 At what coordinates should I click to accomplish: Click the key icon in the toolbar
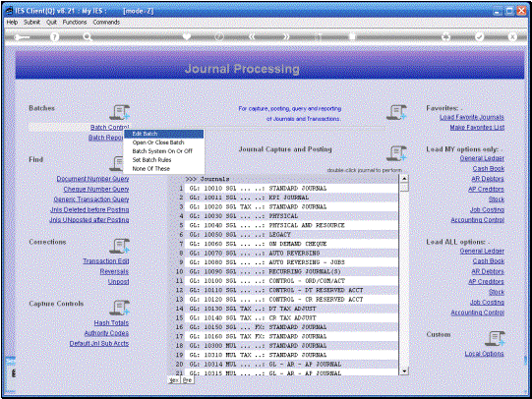22,37
